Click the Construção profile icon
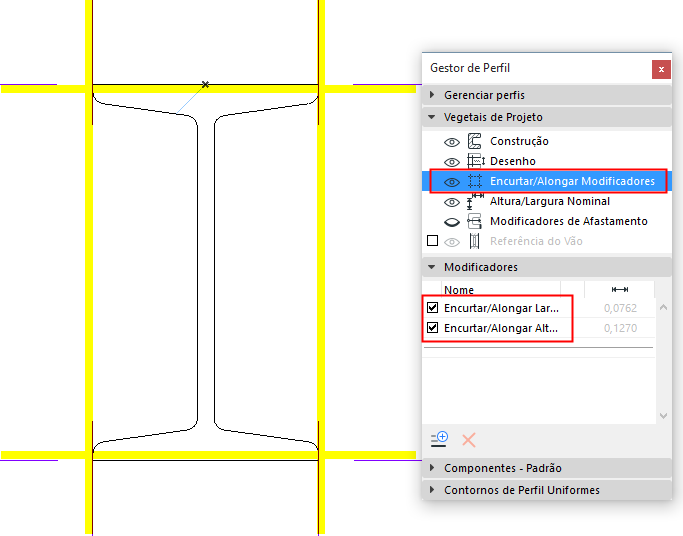Screen dimensions: 683x536 point(474,141)
